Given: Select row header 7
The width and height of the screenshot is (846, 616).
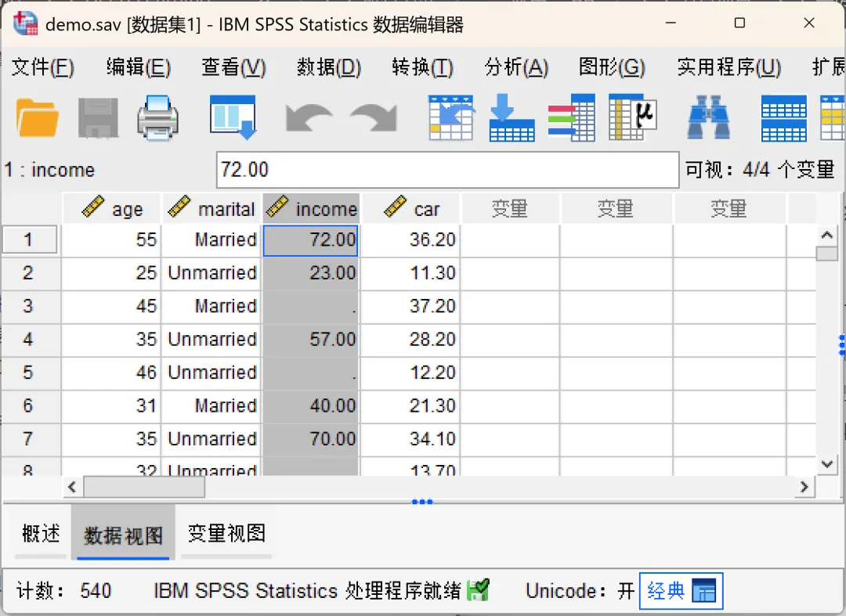Looking at the screenshot, I should pyautogui.click(x=30, y=438).
